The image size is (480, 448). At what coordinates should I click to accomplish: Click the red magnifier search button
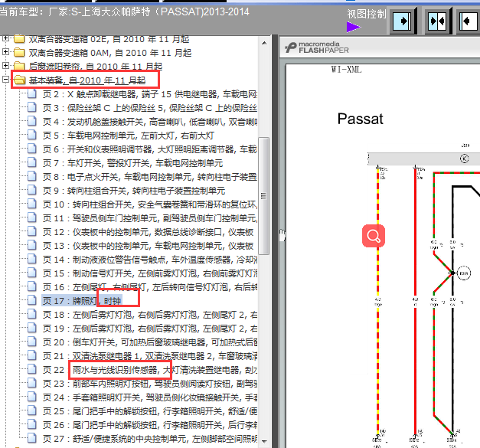click(374, 236)
